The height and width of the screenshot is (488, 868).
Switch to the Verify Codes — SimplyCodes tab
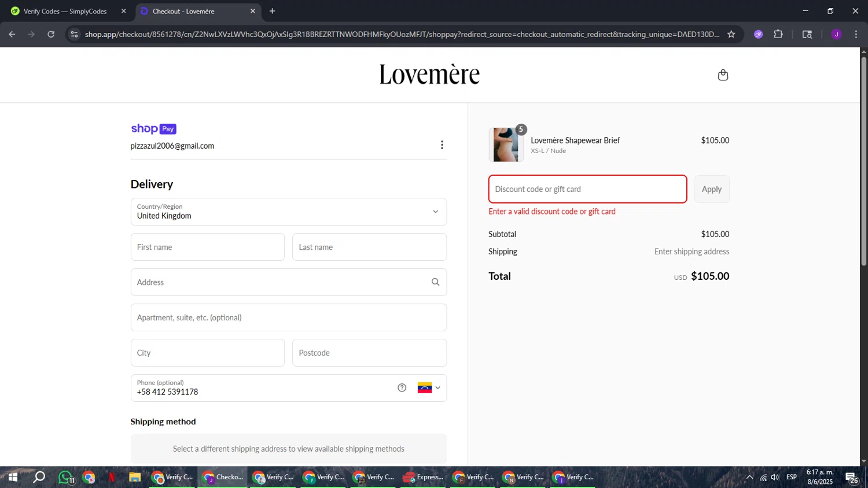66,11
